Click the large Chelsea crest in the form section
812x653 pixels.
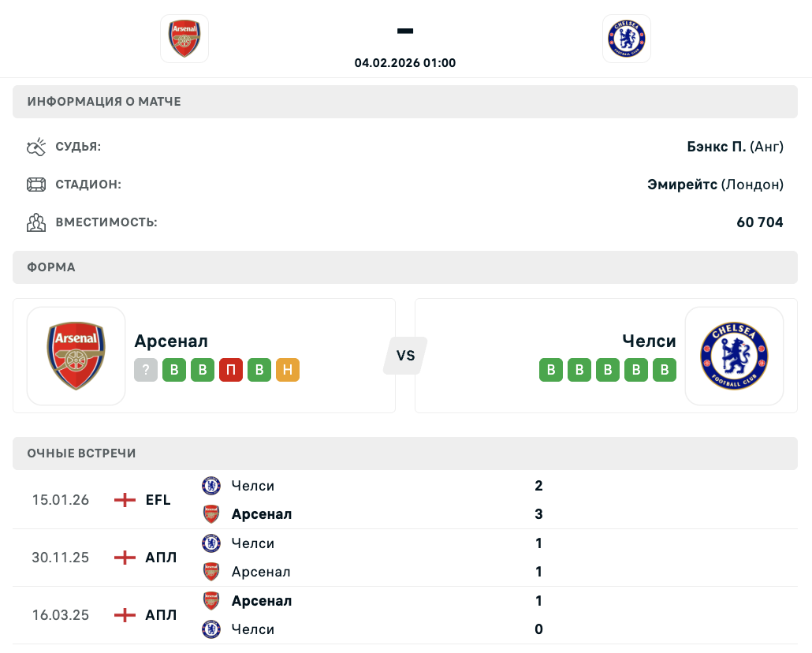(x=734, y=356)
